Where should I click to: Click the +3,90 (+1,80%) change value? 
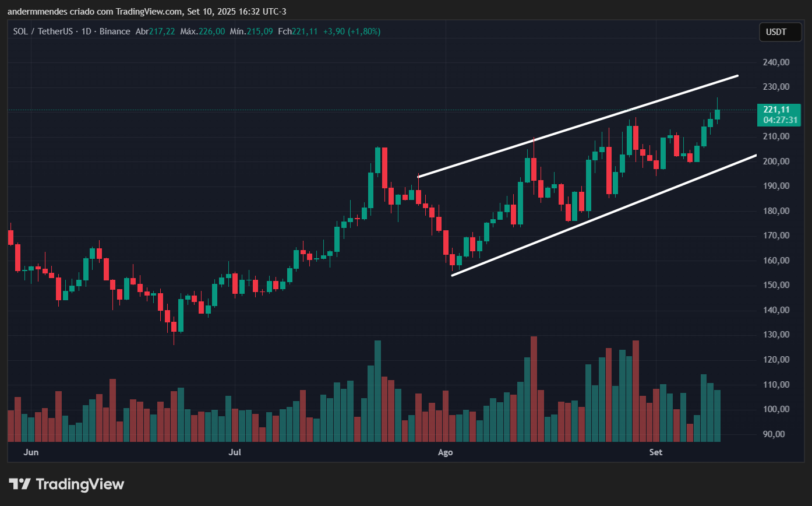point(351,31)
